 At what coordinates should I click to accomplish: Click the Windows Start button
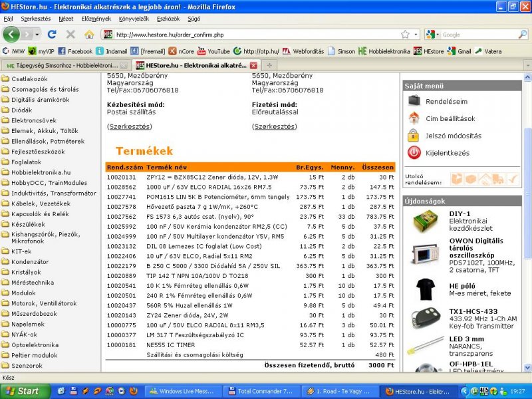point(25,391)
